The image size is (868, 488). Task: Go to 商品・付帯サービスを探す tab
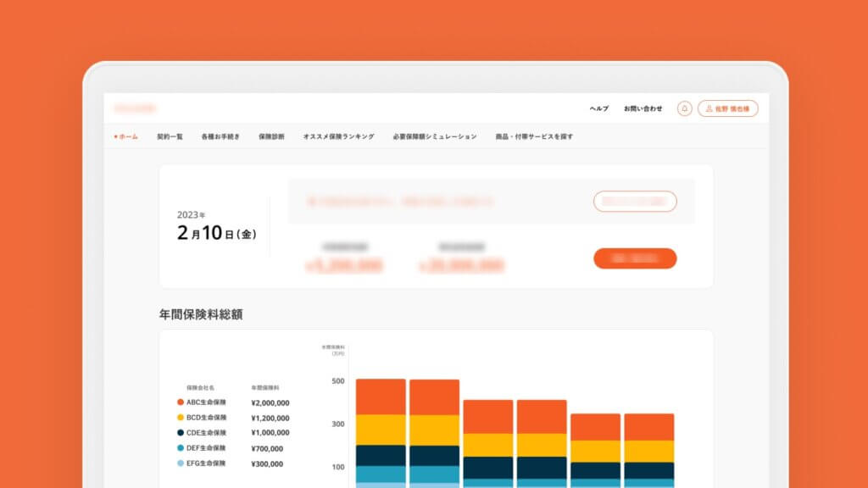coord(534,136)
